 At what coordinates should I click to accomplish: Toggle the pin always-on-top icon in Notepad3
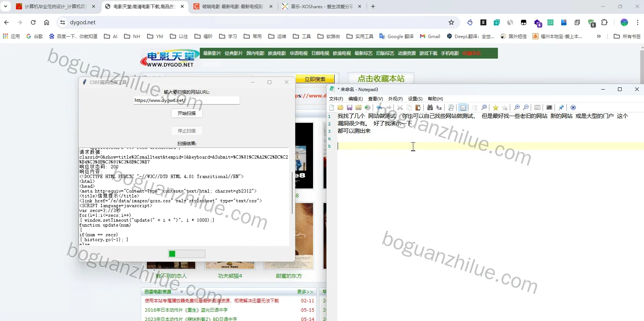pyautogui.click(x=561, y=107)
